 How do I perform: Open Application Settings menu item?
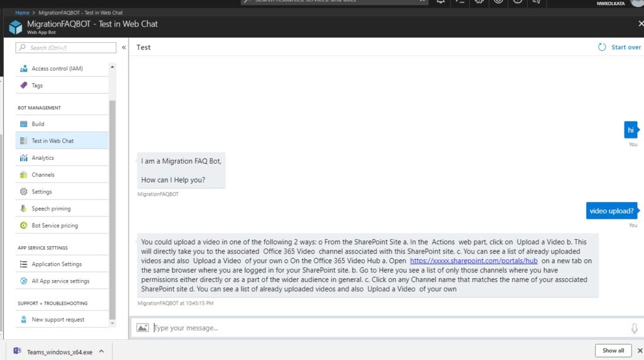(62, 264)
